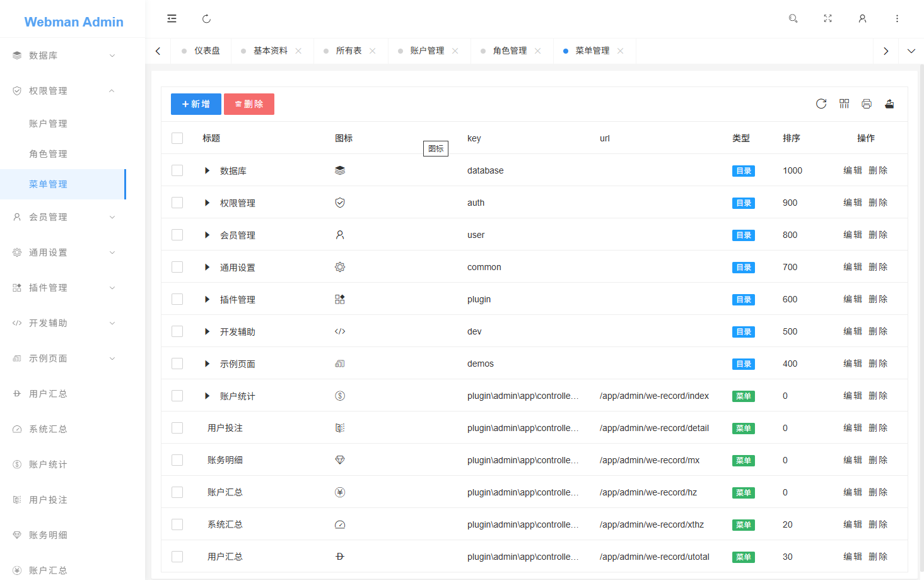Switch to the 角色管理 tab

510,51
